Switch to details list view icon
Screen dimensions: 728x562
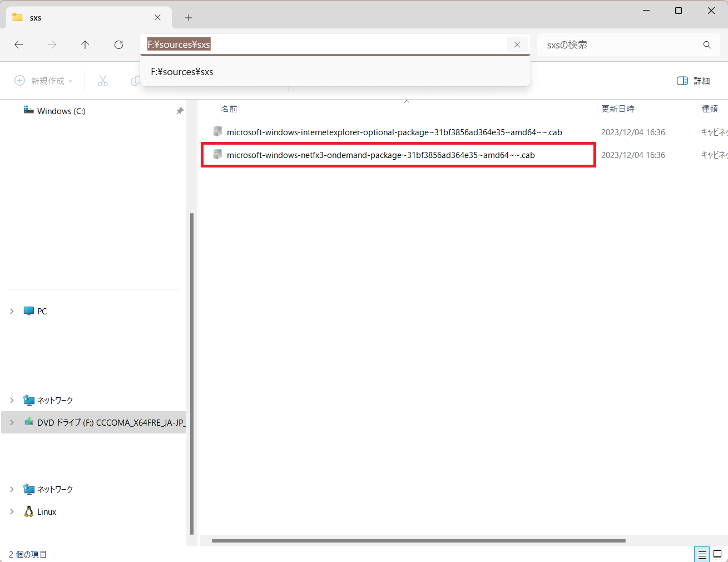click(x=702, y=554)
